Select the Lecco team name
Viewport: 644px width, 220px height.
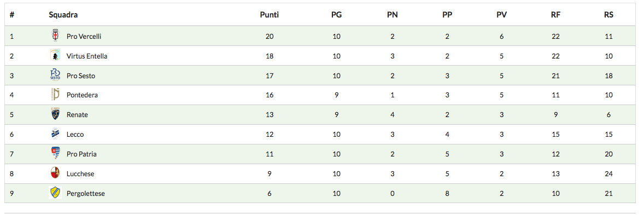coord(75,134)
